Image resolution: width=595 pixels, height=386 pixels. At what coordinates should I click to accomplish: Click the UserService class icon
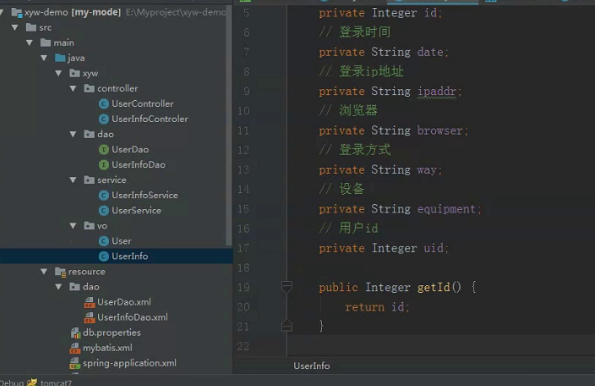[104, 210]
